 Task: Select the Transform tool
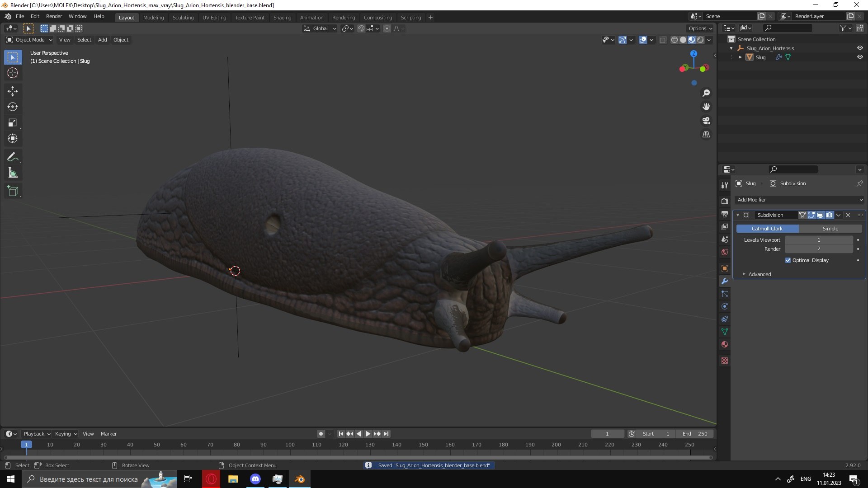pos(13,139)
